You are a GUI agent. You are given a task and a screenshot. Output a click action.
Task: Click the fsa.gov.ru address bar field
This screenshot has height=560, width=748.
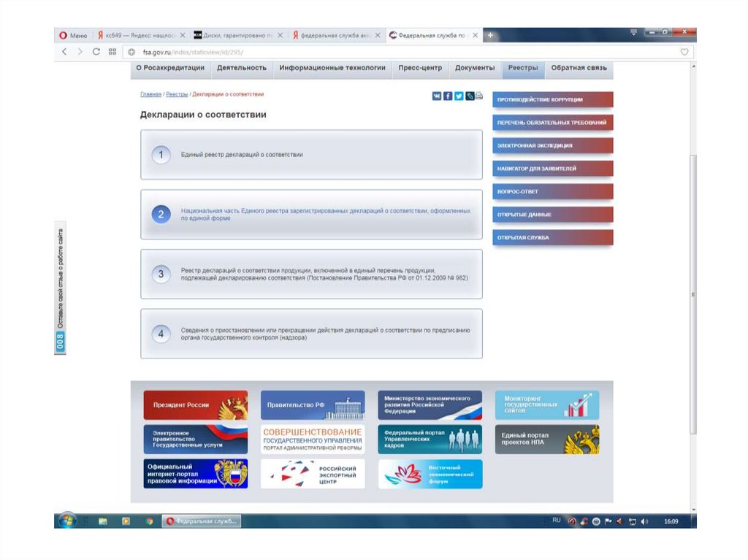pos(365,52)
